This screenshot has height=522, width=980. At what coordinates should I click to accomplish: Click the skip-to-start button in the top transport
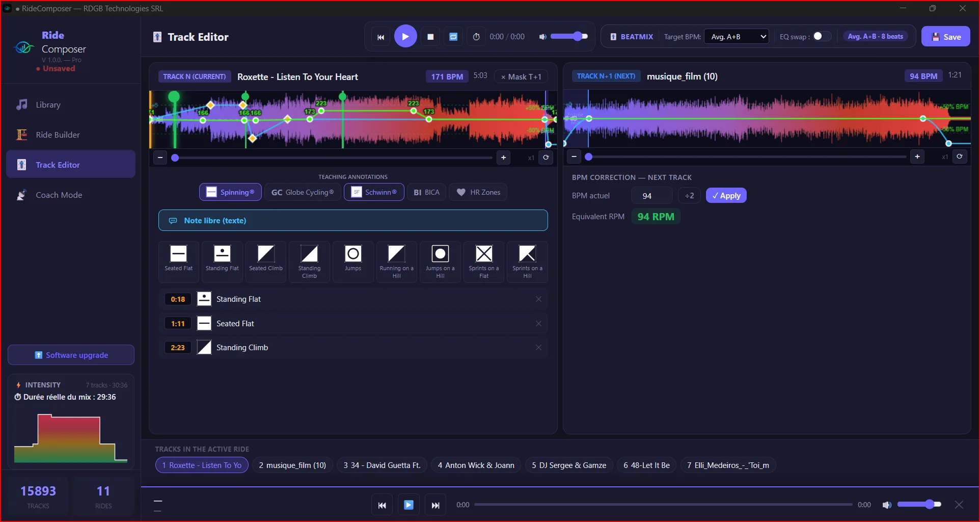click(x=380, y=37)
